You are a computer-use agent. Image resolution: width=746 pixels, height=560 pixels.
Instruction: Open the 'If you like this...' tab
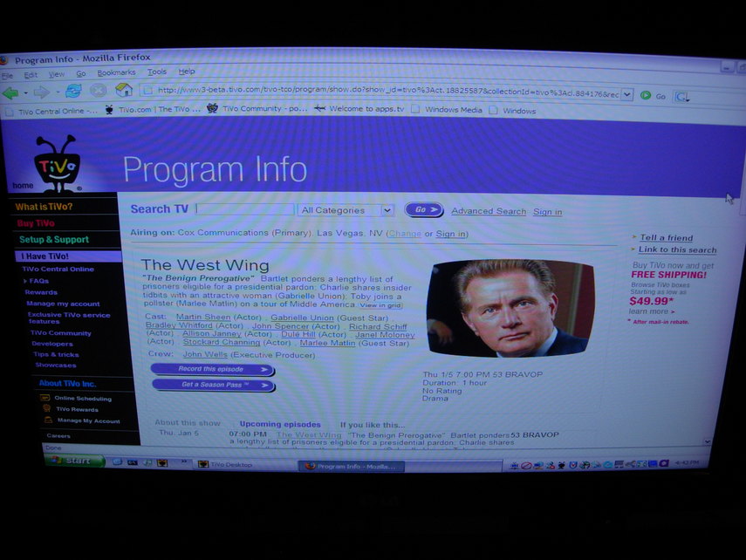pyautogui.click(x=373, y=425)
